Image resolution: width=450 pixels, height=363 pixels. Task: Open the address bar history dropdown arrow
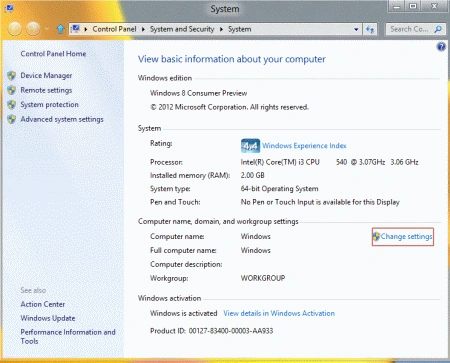click(356, 29)
